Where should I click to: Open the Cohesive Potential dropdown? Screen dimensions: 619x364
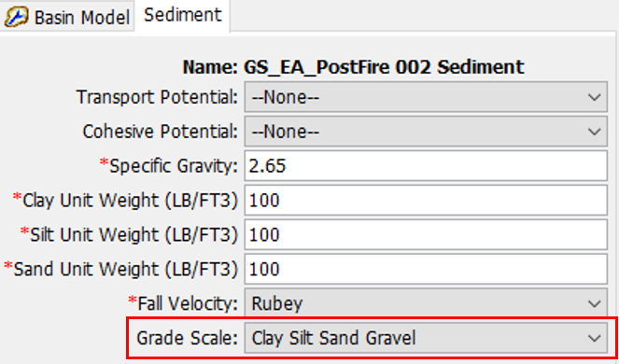coord(426,131)
